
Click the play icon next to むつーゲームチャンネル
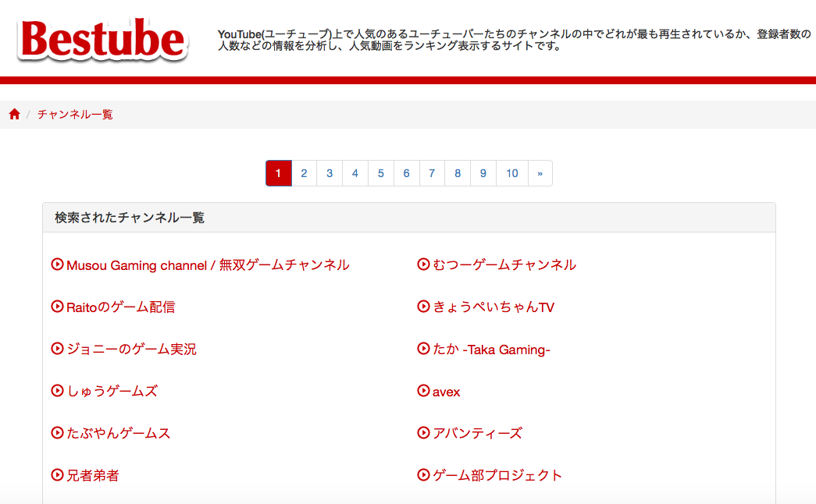pyautogui.click(x=422, y=264)
